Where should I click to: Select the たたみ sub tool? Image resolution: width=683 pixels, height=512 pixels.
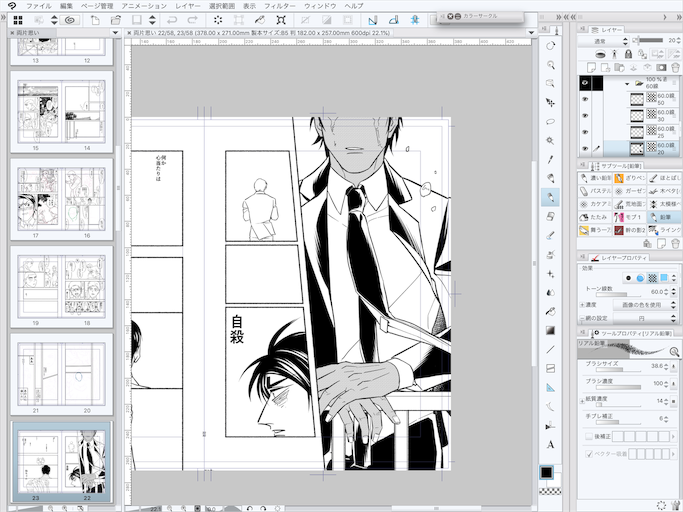[x=595, y=217]
